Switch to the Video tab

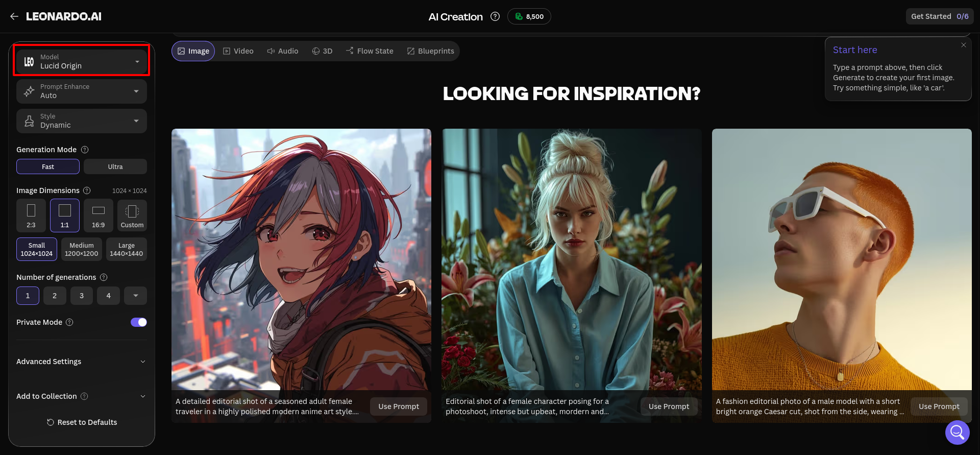click(238, 51)
